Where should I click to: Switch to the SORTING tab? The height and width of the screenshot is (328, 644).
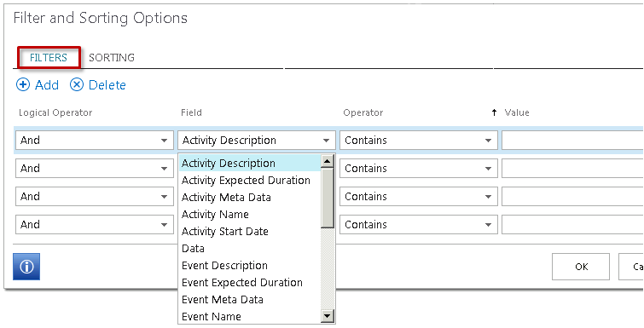[x=112, y=57]
